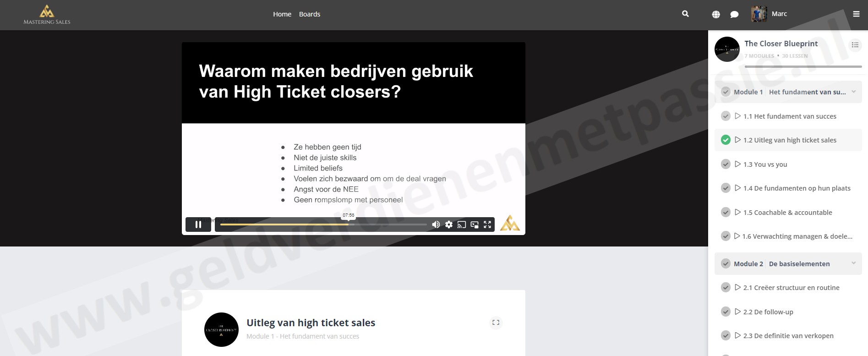
Task: Open video settings gear
Action: 449,225
